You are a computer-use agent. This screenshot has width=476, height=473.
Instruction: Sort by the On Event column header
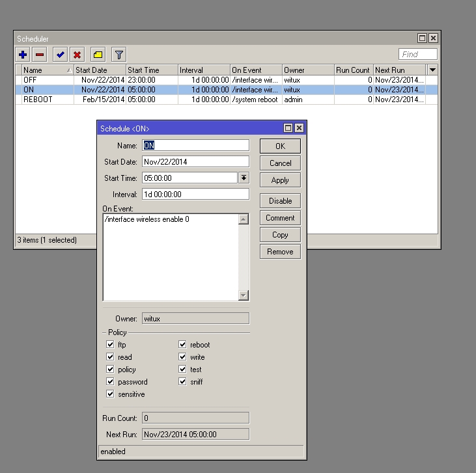(x=256, y=70)
